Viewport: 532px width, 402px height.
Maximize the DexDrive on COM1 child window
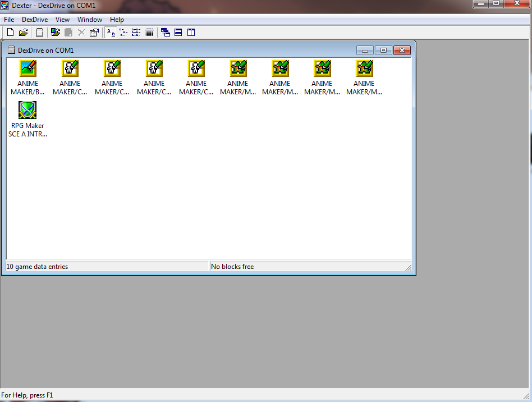(383, 51)
